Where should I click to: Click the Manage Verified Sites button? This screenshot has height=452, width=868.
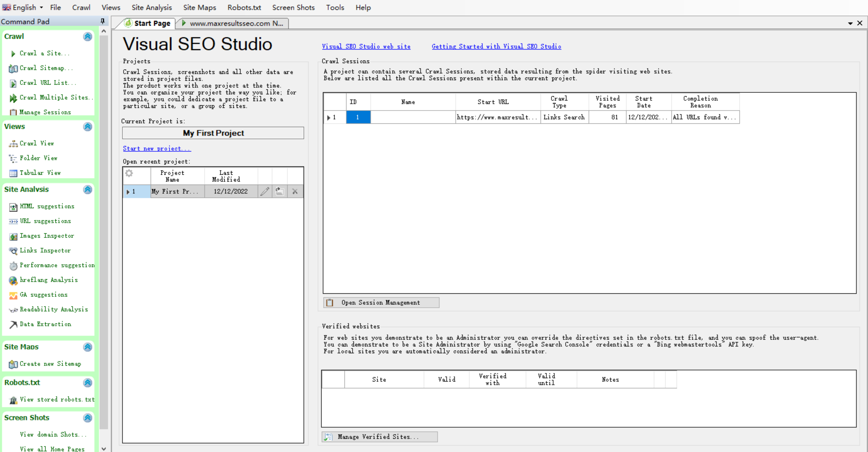click(x=380, y=437)
